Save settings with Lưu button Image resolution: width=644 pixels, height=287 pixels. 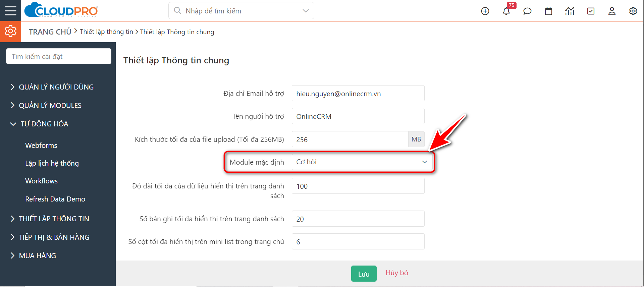tap(364, 274)
